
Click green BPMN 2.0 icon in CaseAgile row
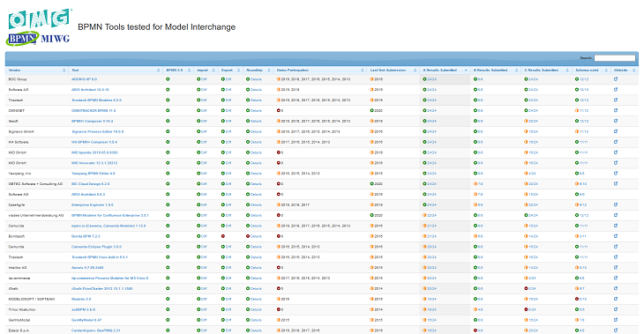[x=168, y=204]
